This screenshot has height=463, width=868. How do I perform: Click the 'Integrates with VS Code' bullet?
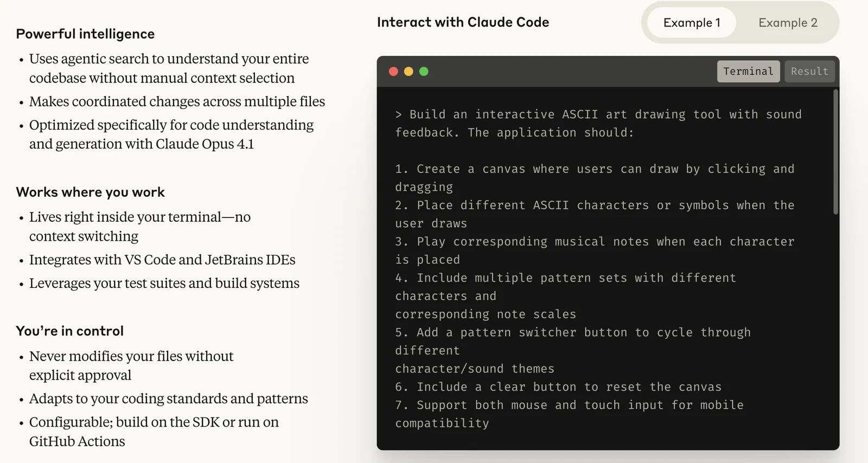click(162, 260)
